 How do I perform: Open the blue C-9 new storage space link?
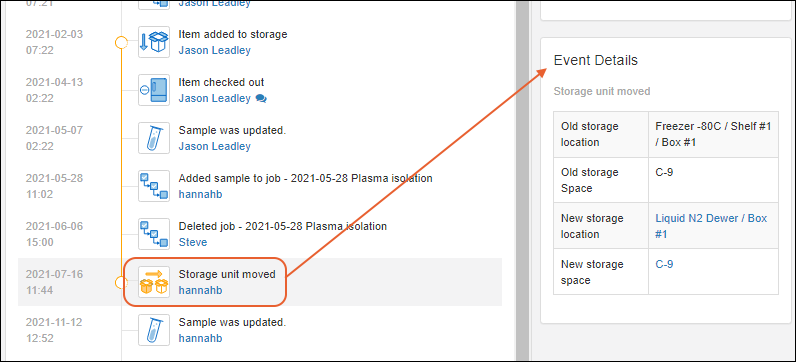tap(664, 264)
